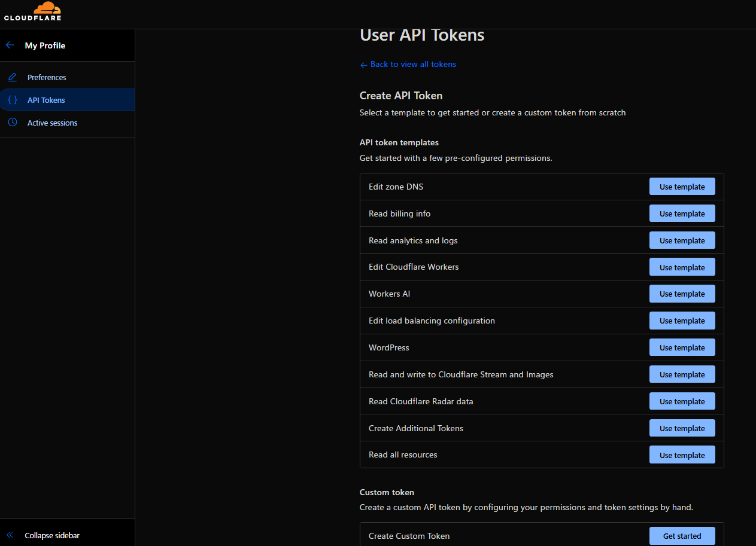Use the Read billing info template

pyautogui.click(x=682, y=213)
